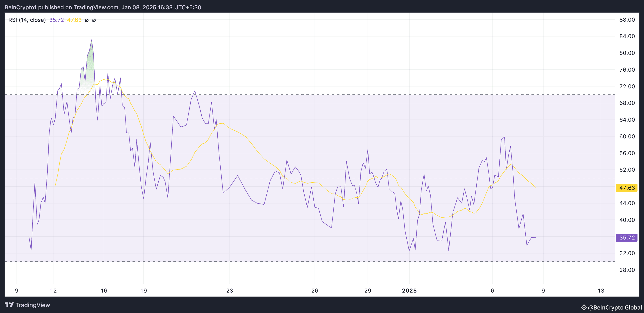Image resolution: width=644 pixels, height=313 pixels.
Task: Click the BeInCrypto logo icon
Action: (x=584, y=307)
